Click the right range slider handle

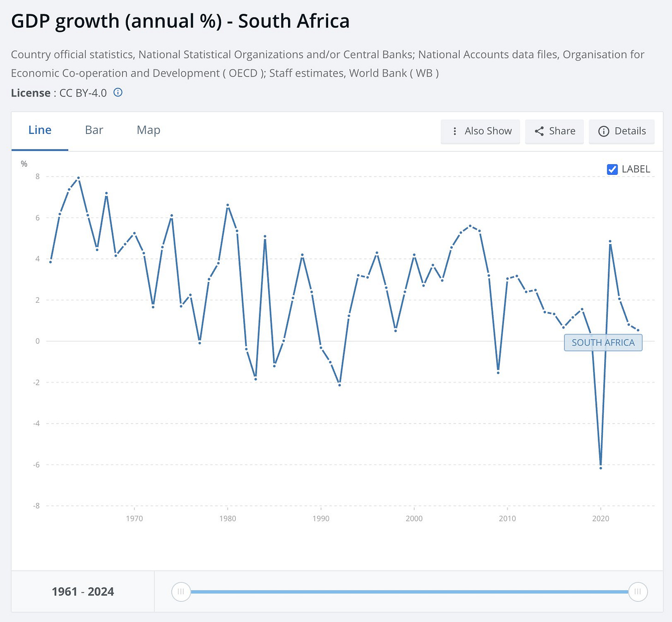tap(638, 592)
